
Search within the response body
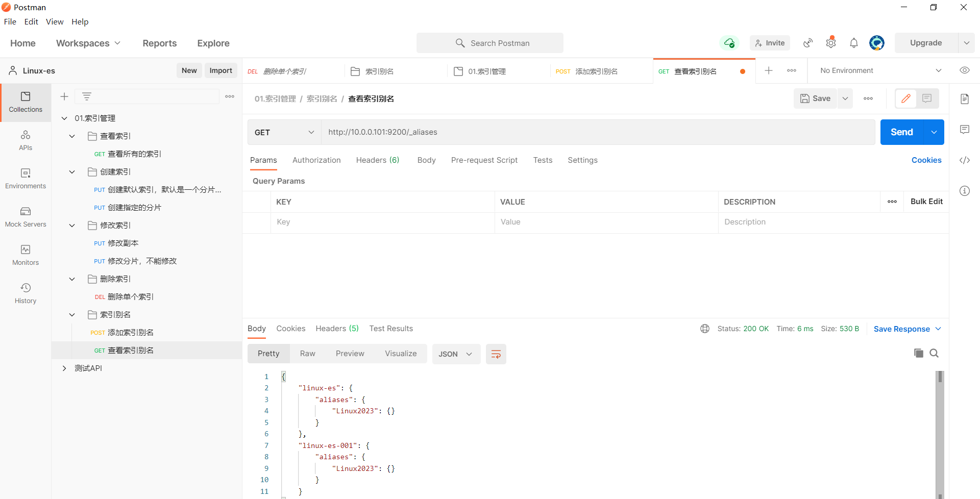coord(934,353)
